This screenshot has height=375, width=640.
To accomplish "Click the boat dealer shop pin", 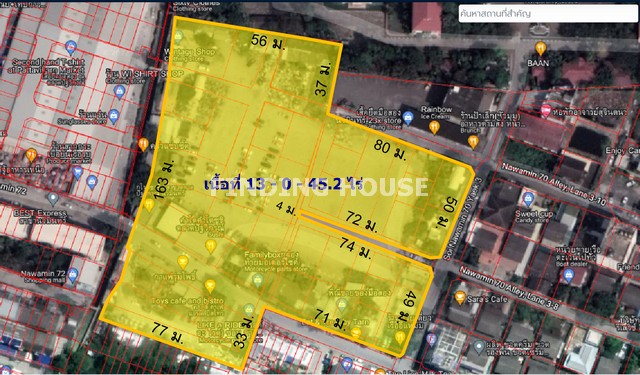I will [568, 275].
